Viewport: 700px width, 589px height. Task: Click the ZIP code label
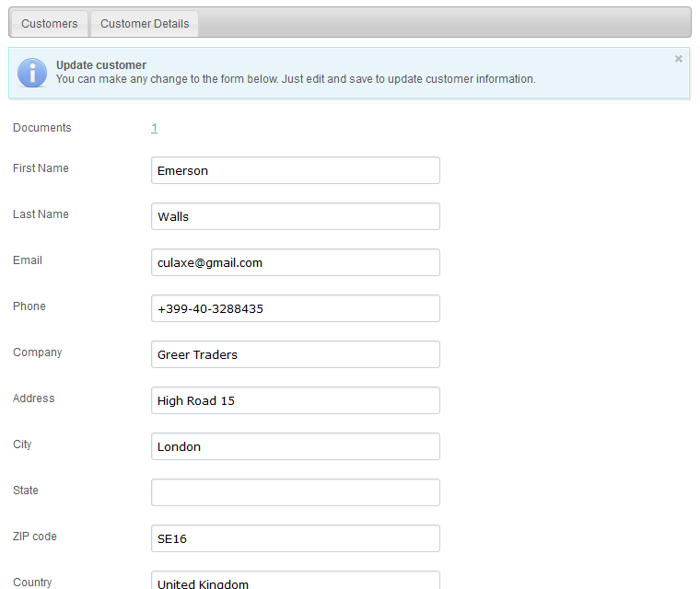[35, 537]
